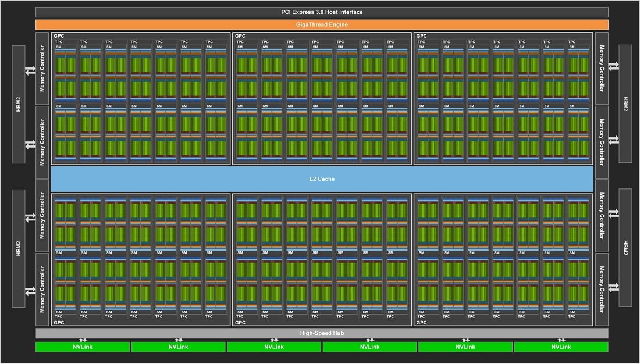Select the lower-right HBM2 memory block
Image resolution: width=640 pixels, height=364 pixels.
625,248
